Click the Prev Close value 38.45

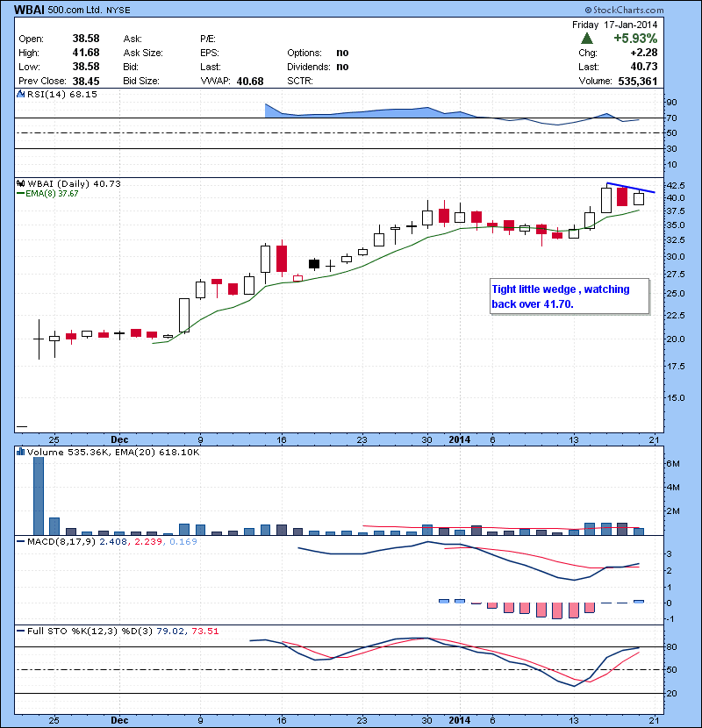tap(86, 82)
